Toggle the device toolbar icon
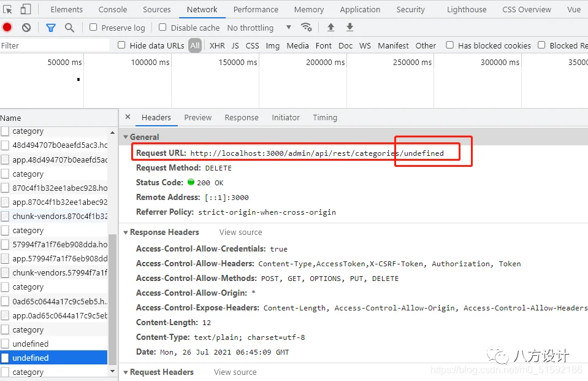588x381 pixels. (x=26, y=9)
